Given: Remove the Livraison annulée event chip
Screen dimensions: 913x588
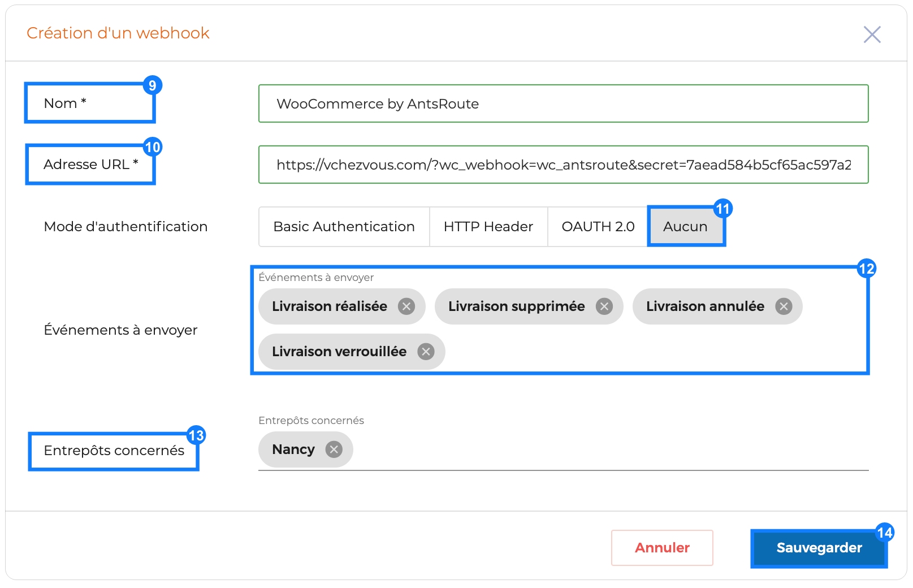Looking at the screenshot, I should (783, 306).
